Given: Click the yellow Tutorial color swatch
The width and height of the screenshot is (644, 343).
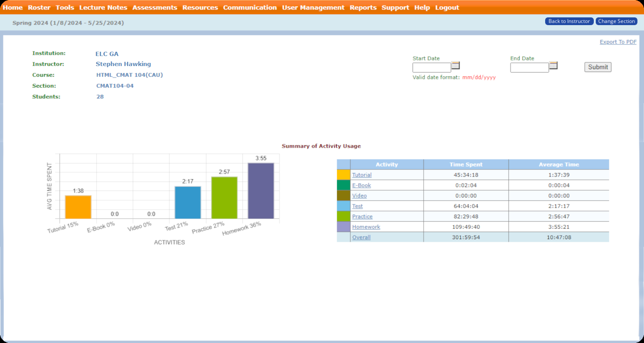Looking at the screenshot, I should coord(343,175).
